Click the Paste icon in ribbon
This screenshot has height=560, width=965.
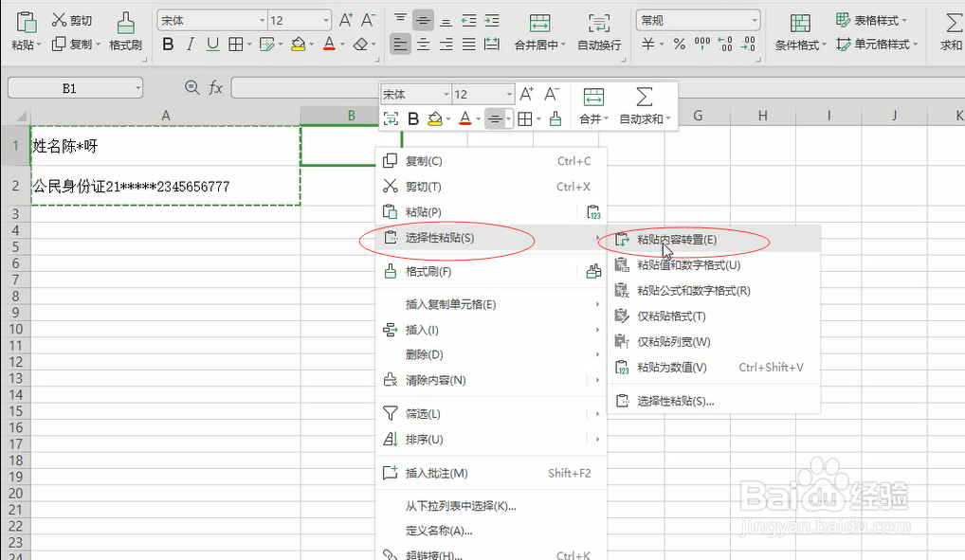click(26, 22)
